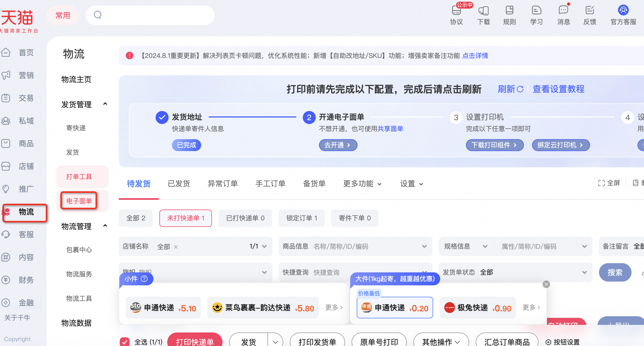
Task: Click the 搜索 button
Action: [x=615, y=272]
